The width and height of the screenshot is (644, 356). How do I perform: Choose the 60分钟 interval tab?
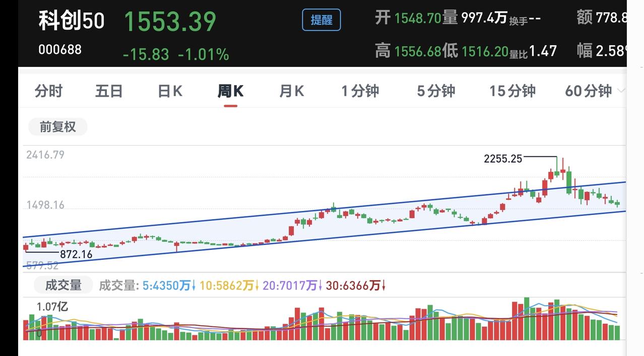588,91
